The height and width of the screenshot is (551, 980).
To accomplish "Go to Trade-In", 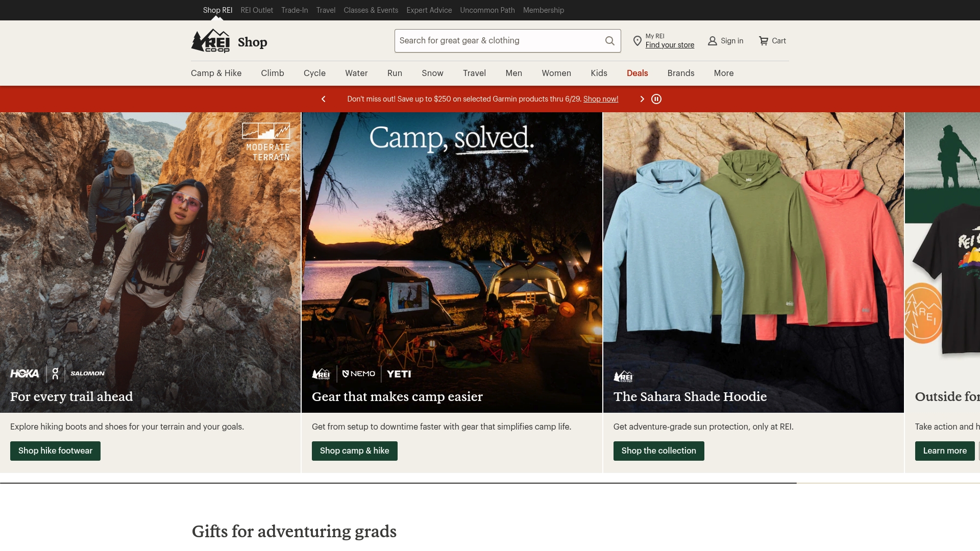I will [295, 10].
